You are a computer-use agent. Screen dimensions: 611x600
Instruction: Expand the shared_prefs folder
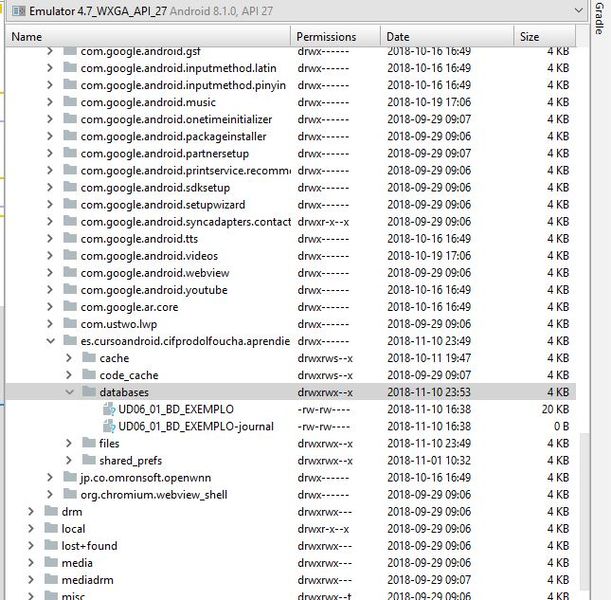point(69,461)
